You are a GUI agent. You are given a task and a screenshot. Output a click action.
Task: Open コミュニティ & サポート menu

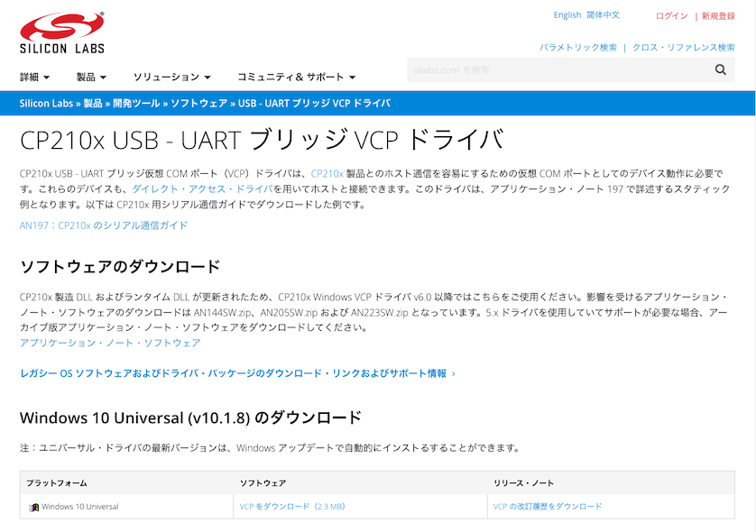click(x=296, y=78)
